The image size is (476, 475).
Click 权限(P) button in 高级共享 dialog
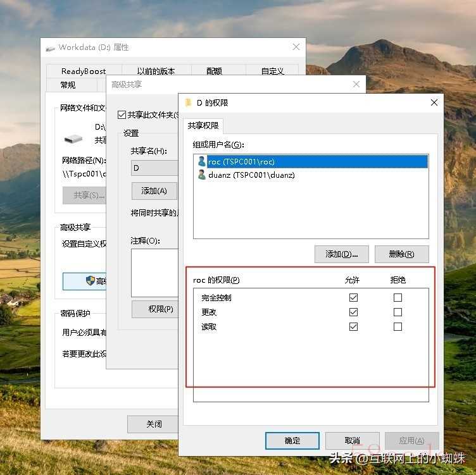click(x=155, y=309)
